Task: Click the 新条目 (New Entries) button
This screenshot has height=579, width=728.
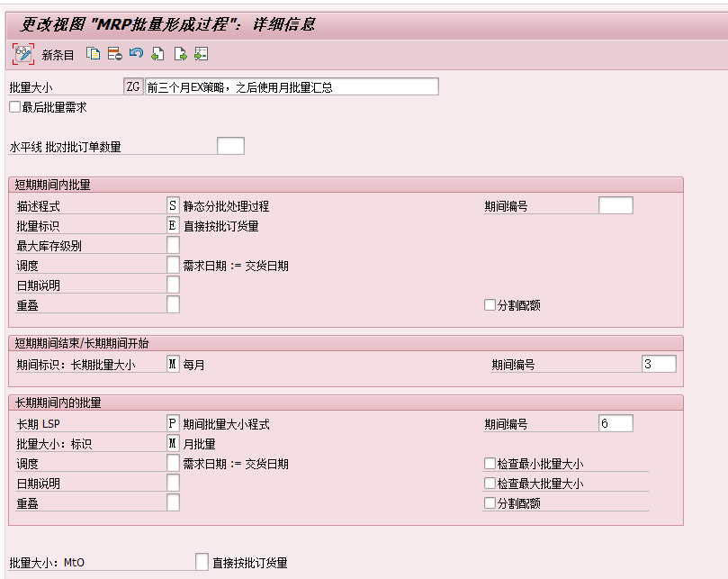Action: click(58, 55)
